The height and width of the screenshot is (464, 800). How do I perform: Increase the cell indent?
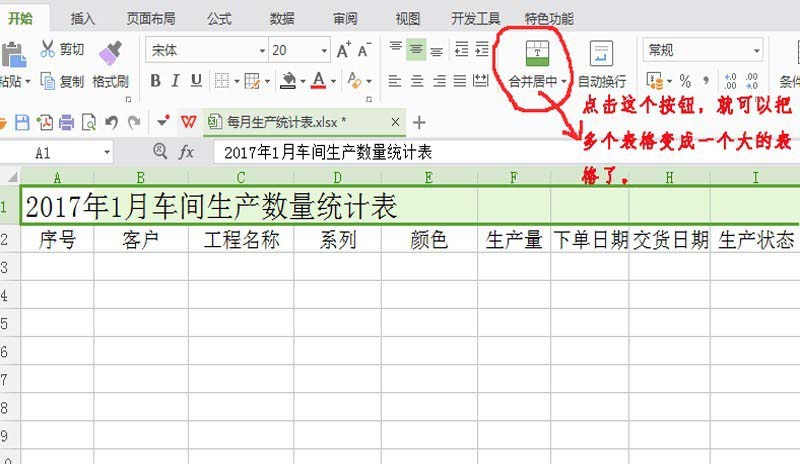tap(482, 50)
